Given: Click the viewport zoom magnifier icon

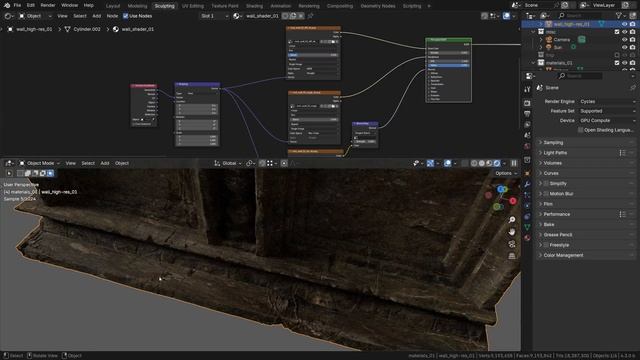Looking at the screenshot, I should pos(512,220).
